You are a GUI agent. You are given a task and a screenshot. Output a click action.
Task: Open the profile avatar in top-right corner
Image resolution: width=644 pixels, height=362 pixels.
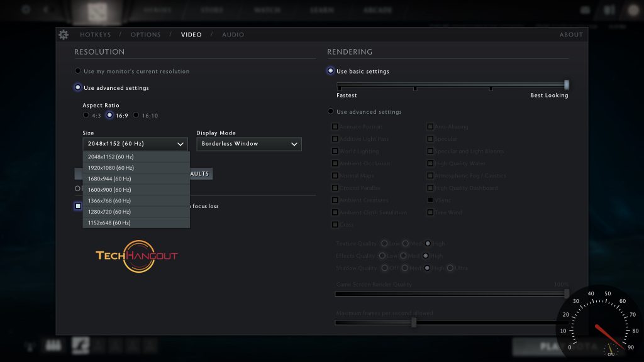(634, 10)
